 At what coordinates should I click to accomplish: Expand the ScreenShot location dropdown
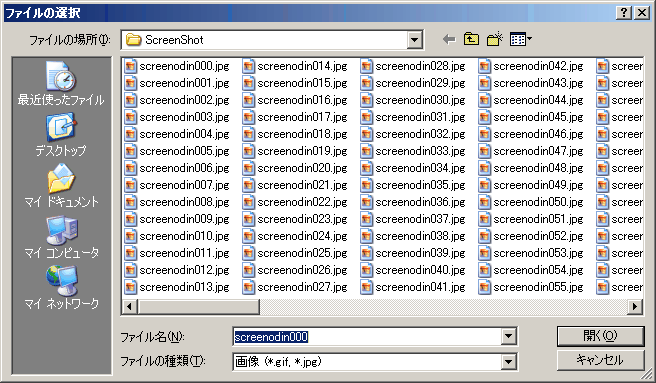414,40
